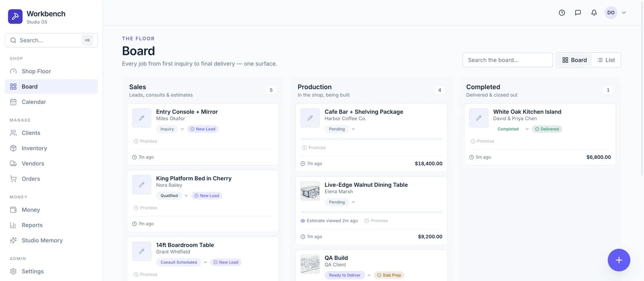644x281 pixels.
Task: Click Promise on King Platform Bed card
Action: point(145,208)
